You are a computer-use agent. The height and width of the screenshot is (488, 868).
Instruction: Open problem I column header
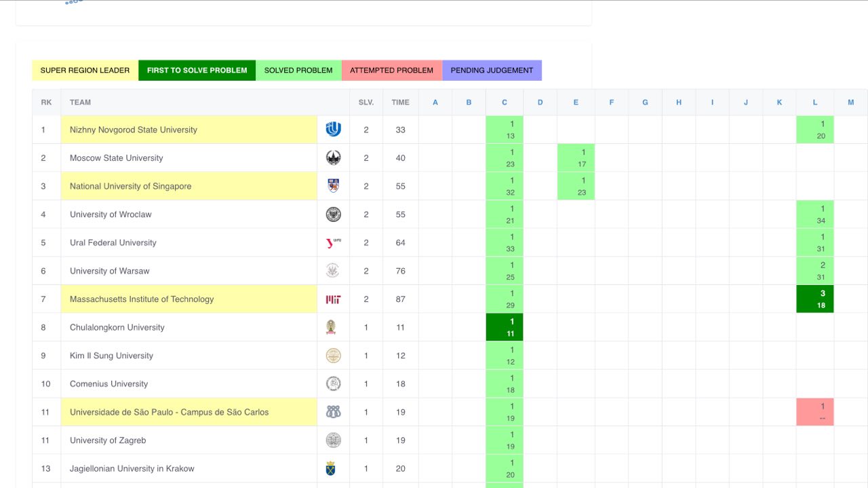click(x=712, y=102)
